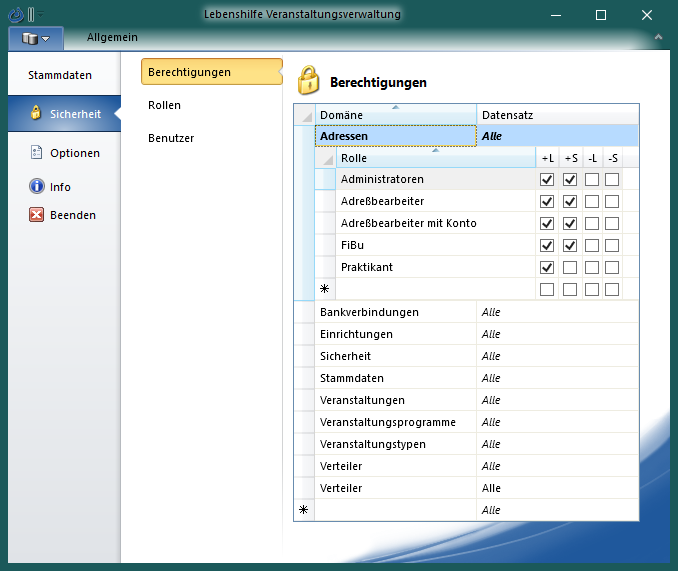Click the application logo icon in title bar
Image resolution: width=678 pixels, height=571 pixels.
point(16,15)
